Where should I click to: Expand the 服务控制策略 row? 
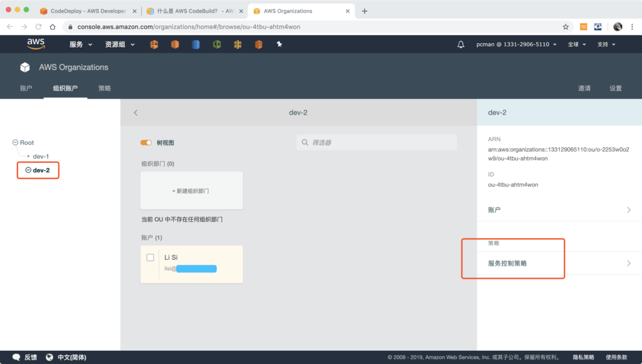coord(559,263)
